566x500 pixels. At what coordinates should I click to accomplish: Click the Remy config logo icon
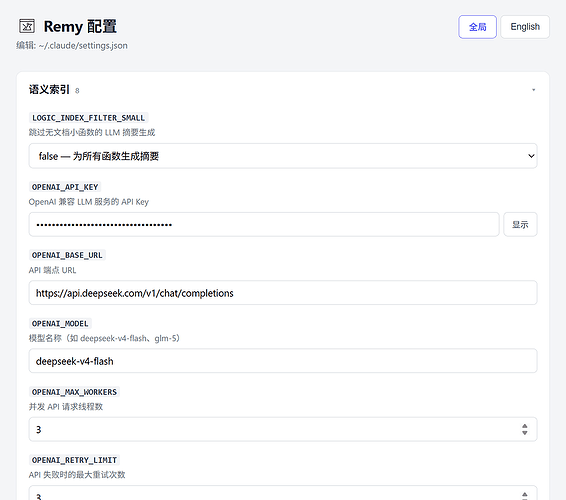click(27, 26)
